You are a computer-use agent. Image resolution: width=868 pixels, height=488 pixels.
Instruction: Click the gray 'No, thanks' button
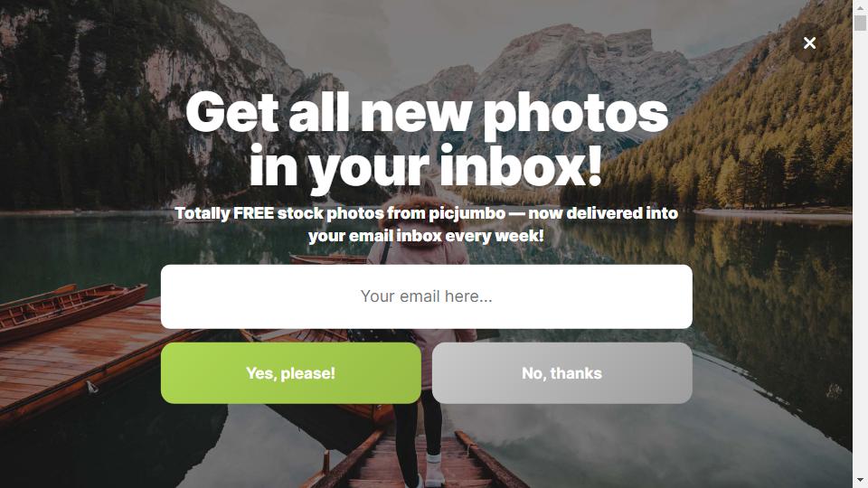[x=561, y=373]
